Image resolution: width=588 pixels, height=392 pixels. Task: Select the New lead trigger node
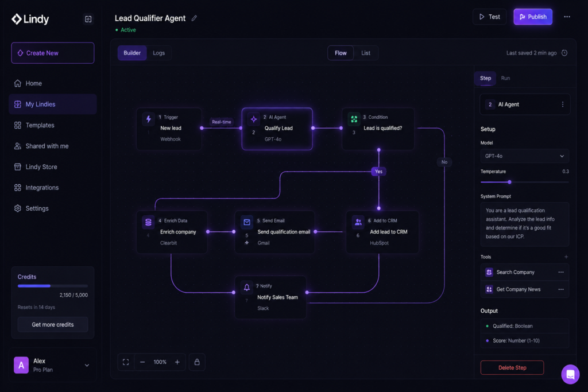pyautogui.click(x=169, y=129)
